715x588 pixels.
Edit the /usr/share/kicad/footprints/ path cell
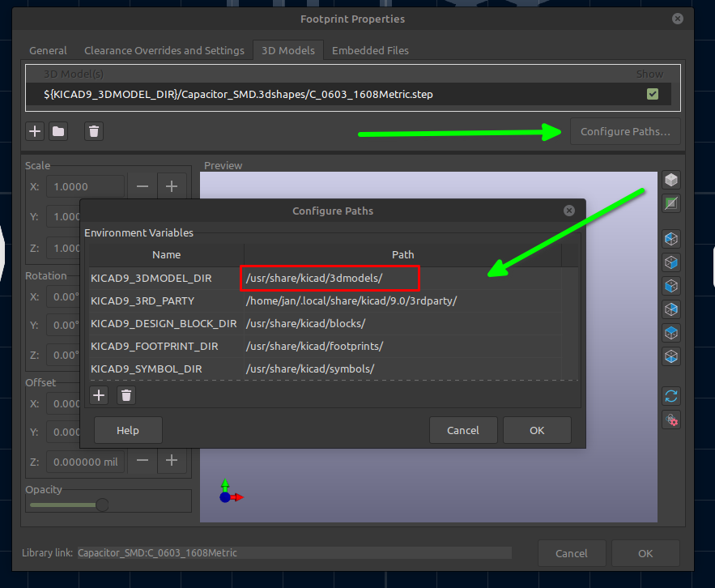click(402, 346)
